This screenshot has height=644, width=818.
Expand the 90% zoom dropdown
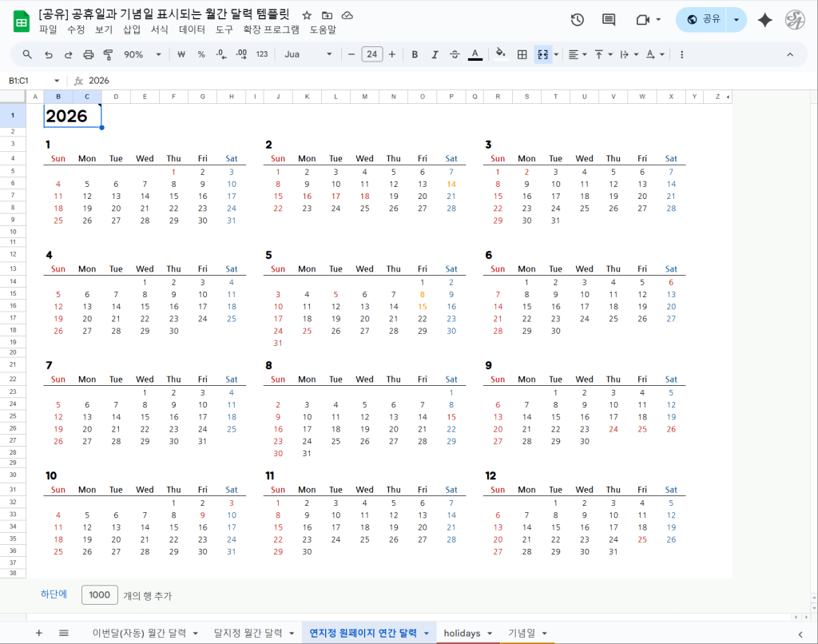tap(143, 54)
